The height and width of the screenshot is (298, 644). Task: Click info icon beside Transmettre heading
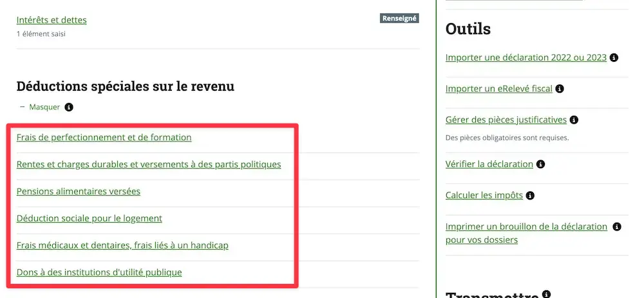(x=546, y=294)
